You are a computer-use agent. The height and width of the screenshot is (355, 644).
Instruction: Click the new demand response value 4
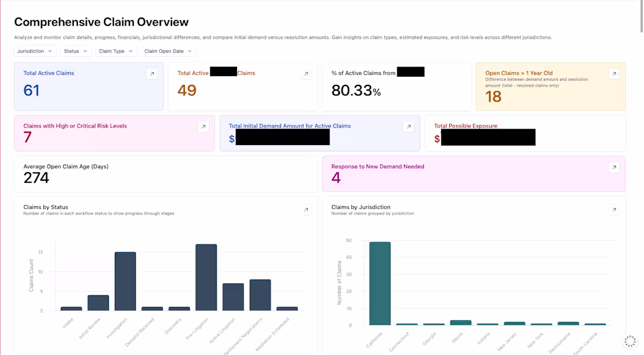[336, 178]
